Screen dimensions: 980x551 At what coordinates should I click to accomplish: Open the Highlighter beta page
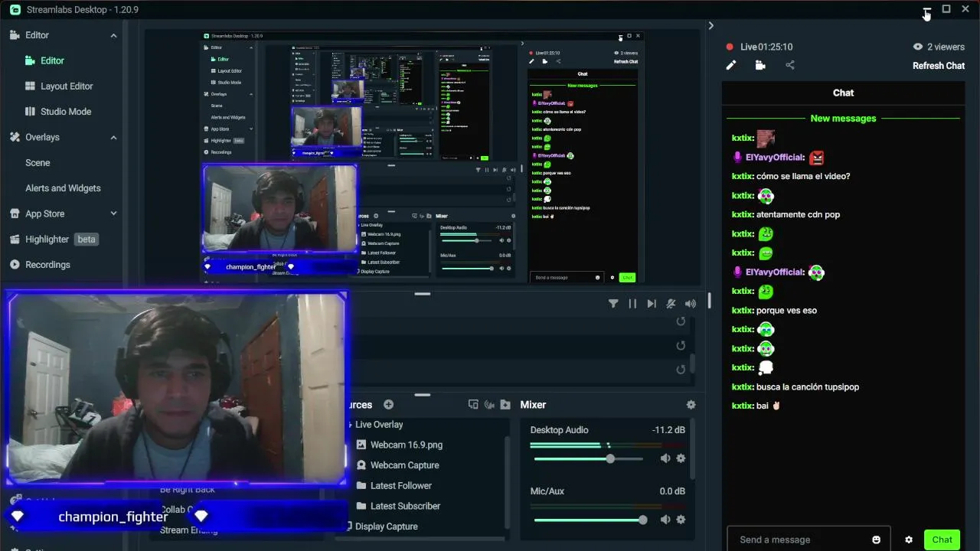pos(47,240)
